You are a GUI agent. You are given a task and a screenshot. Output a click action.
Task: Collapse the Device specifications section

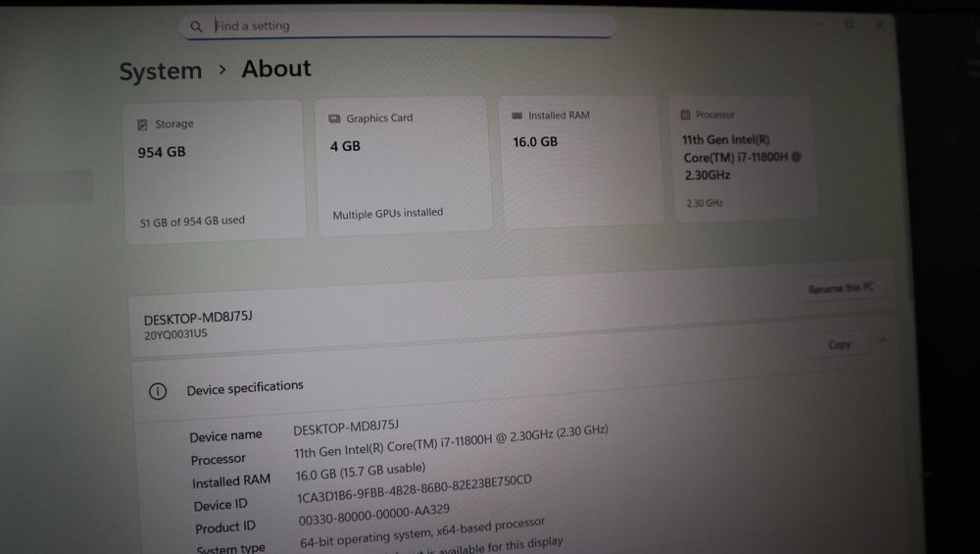[883, 341]
